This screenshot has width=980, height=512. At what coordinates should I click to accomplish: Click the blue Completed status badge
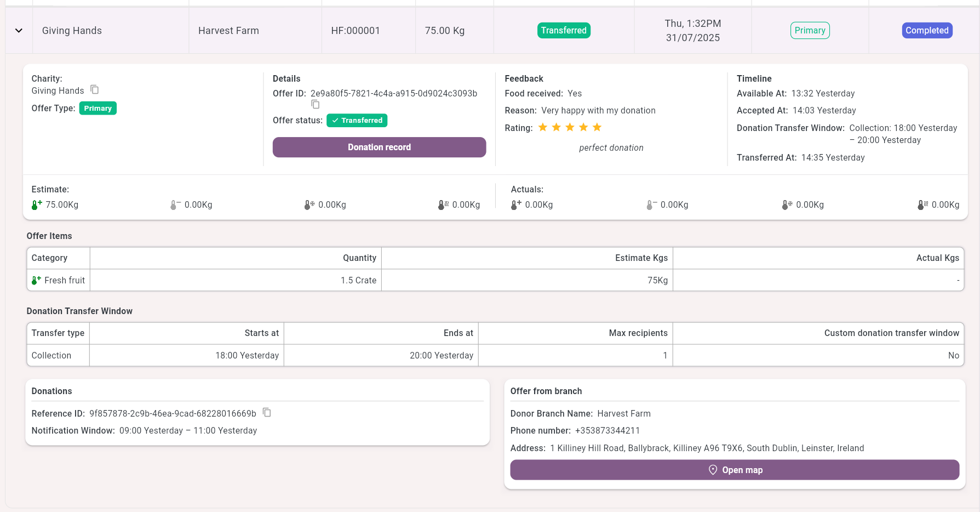click(927, 31)
